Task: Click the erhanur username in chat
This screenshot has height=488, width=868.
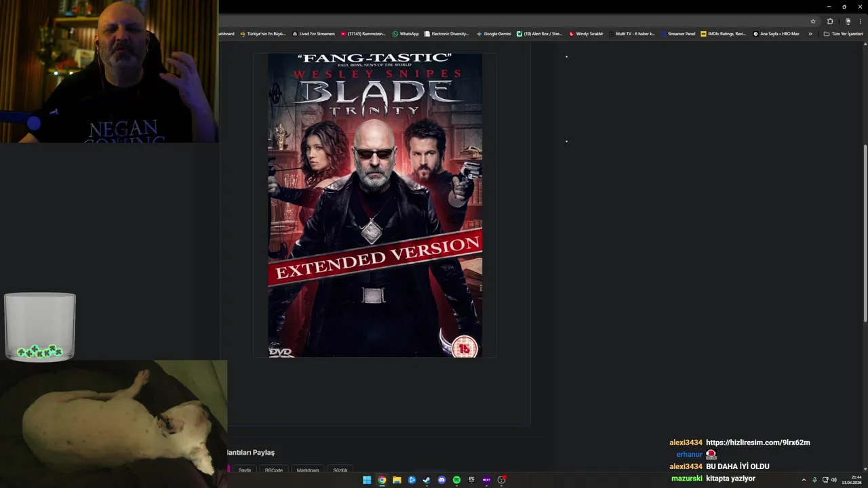Action: click(689, 455)
